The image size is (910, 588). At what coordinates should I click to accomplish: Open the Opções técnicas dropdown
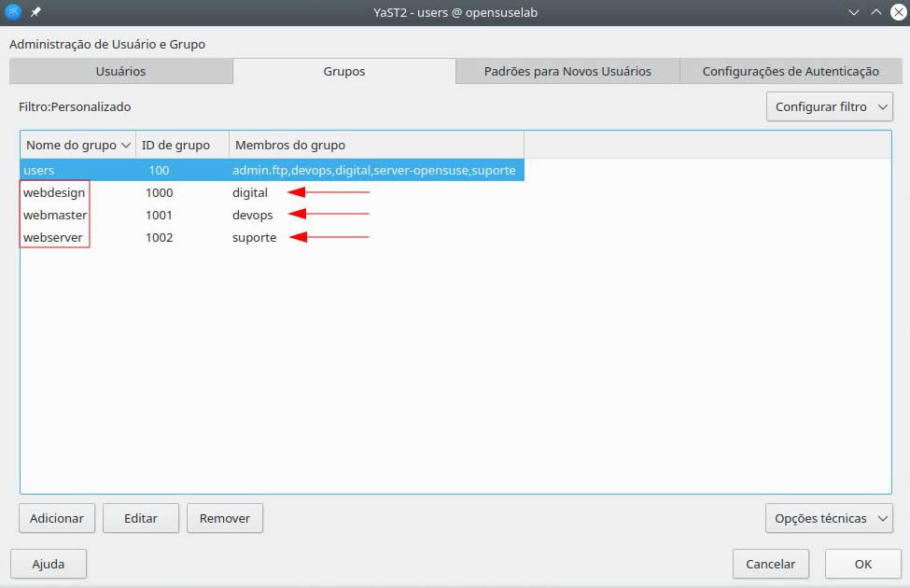pos(829,518)
